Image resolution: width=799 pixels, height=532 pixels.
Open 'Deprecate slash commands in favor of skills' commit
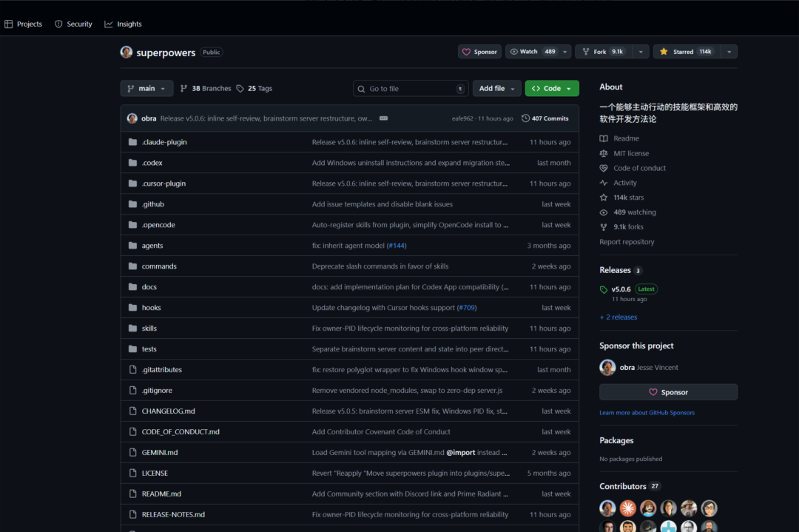pyautogui.click(x=380, y=266)
